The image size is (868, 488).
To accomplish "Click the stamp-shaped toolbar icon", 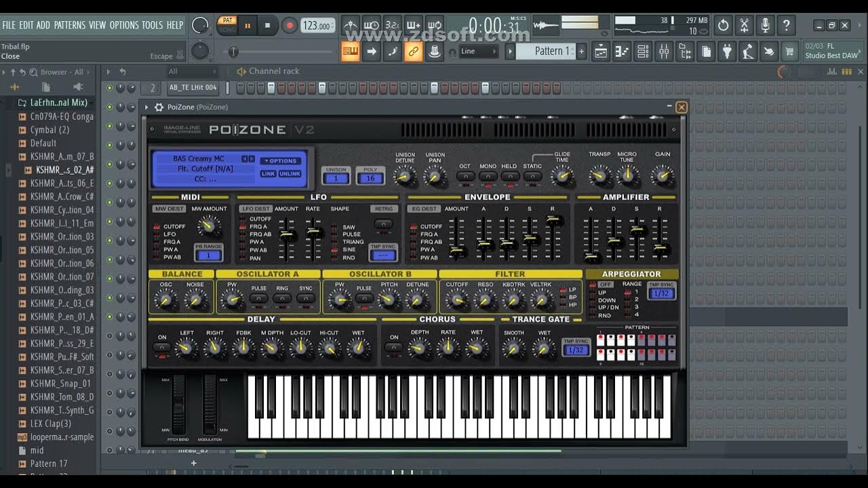I will [434, 51].
